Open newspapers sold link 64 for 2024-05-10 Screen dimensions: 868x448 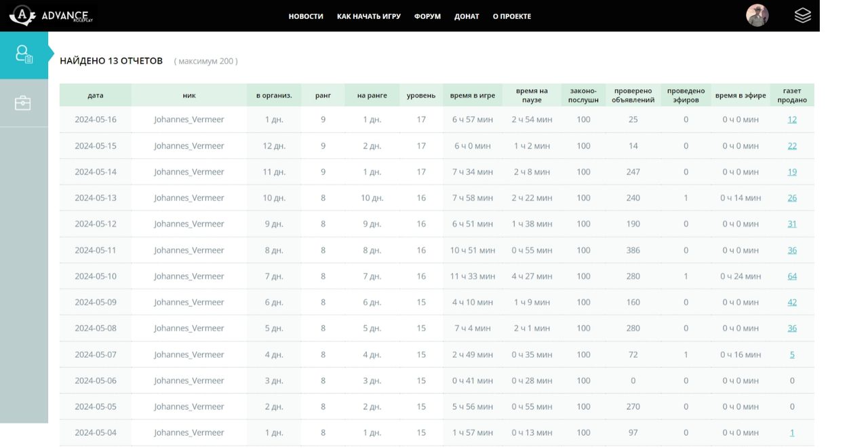792,276
